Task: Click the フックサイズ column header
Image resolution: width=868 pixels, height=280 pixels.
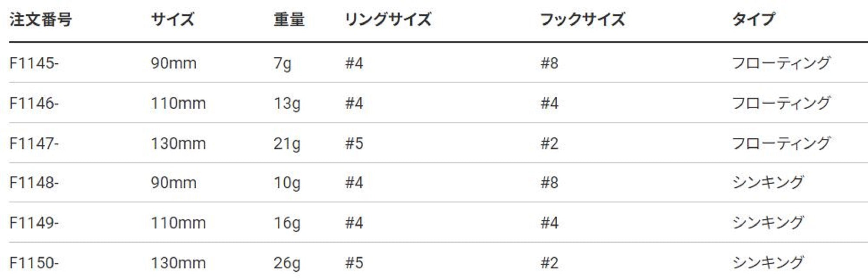Action: 582,20
